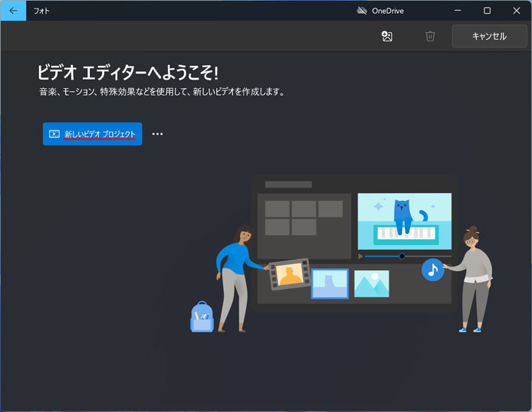Go back using the arrow button
532x412 pixels.
click(x=13, y=11)
